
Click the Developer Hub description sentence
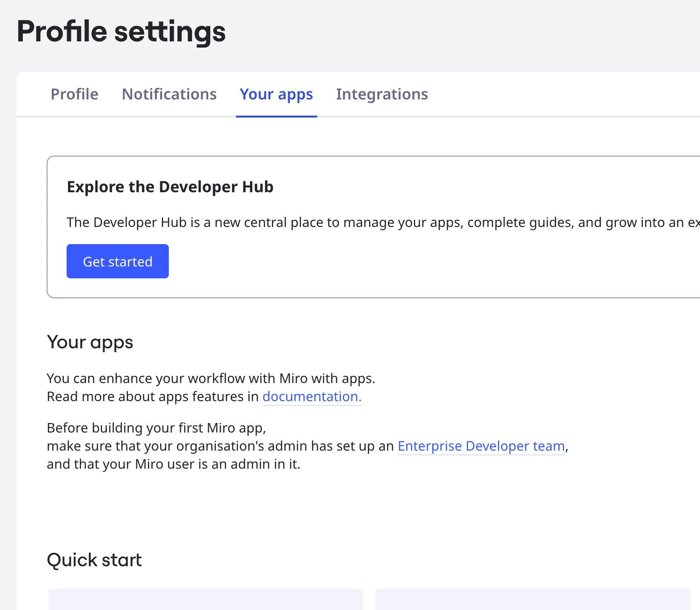tap(383, 222)
